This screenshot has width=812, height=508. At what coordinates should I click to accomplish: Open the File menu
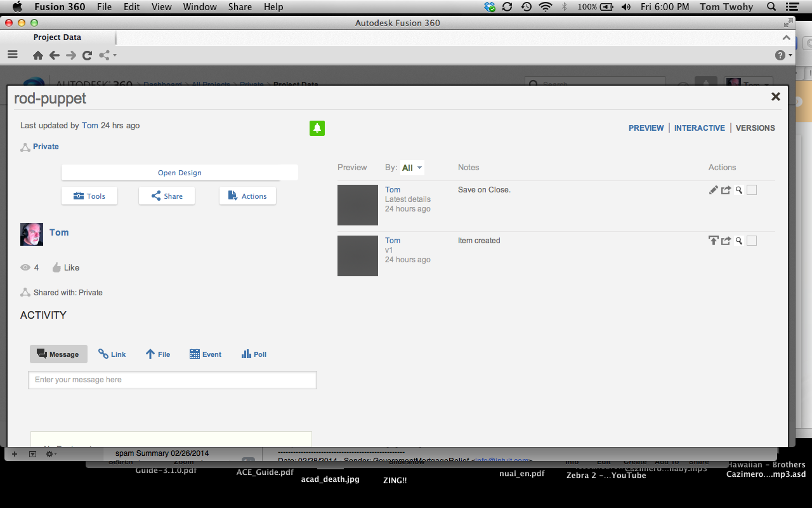pos(105,7)
